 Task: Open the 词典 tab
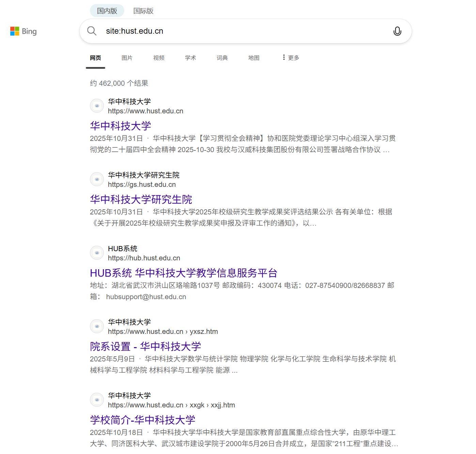point(222,58)
